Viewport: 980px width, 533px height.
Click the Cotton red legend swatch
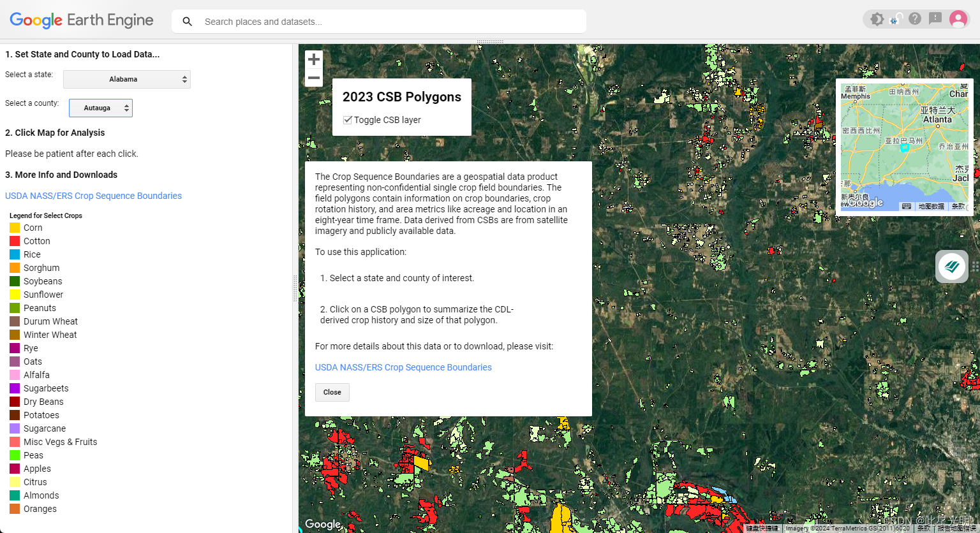(15, 241)
